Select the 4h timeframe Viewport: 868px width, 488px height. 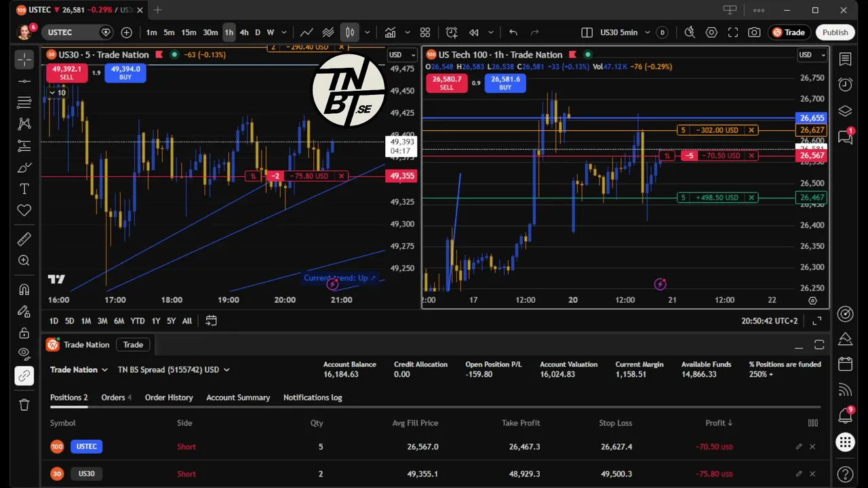(x=244, y=33)
